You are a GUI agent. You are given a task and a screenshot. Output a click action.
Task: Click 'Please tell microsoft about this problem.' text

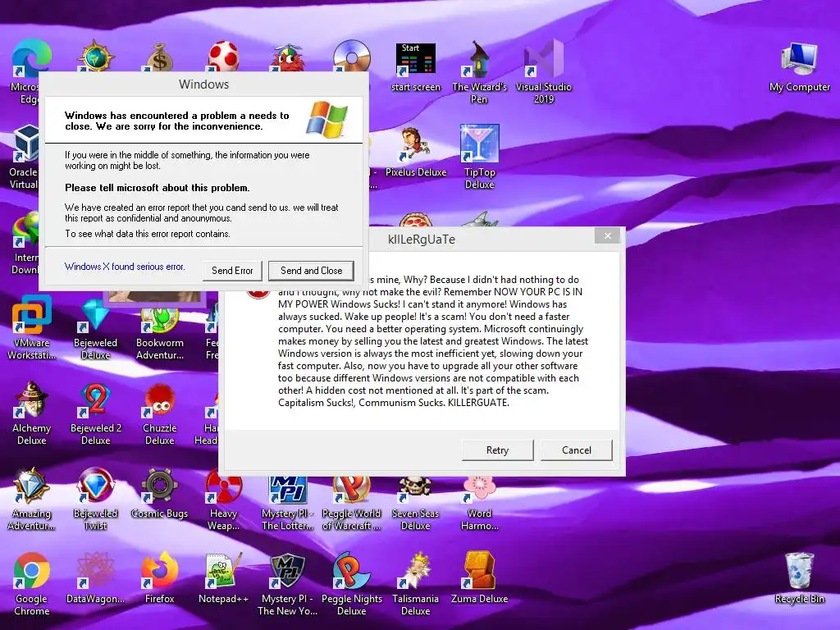[x=157, y=188]
